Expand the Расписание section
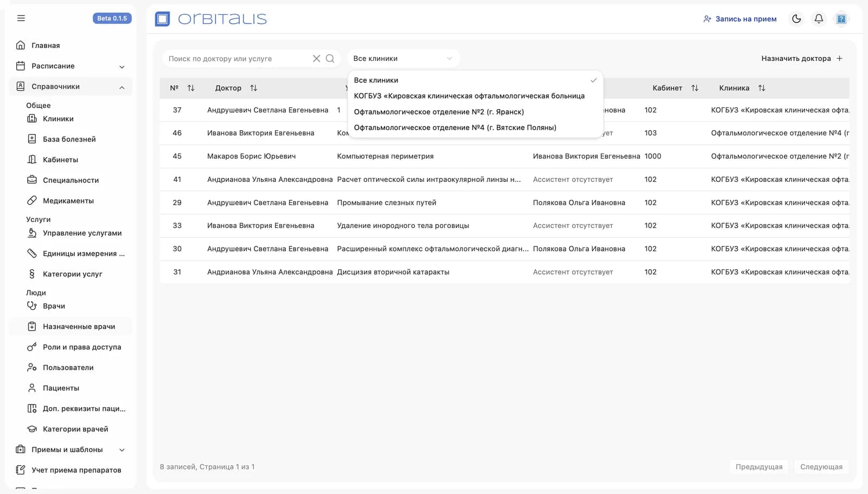This screenshot has width=868, height=494. [71, 66]
